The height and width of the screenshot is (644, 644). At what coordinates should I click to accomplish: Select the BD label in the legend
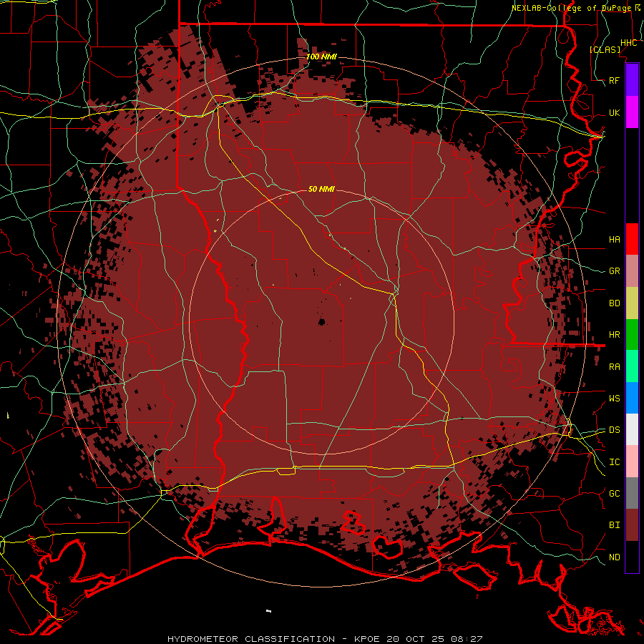tap(615, 303)
